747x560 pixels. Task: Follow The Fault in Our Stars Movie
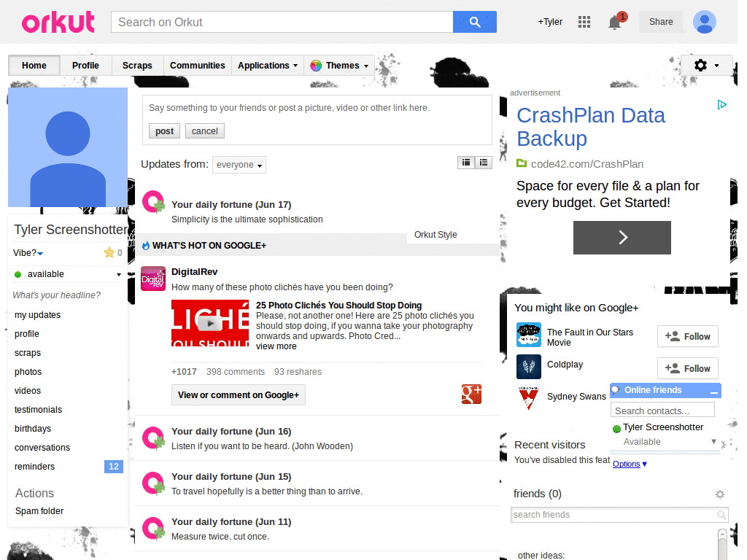[x=687, y=337]
